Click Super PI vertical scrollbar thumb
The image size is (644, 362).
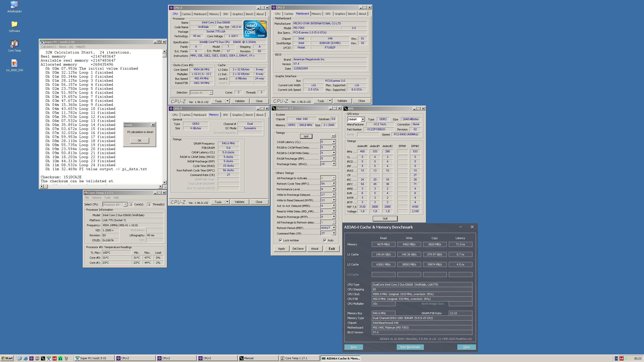click(x=164, y=55)
